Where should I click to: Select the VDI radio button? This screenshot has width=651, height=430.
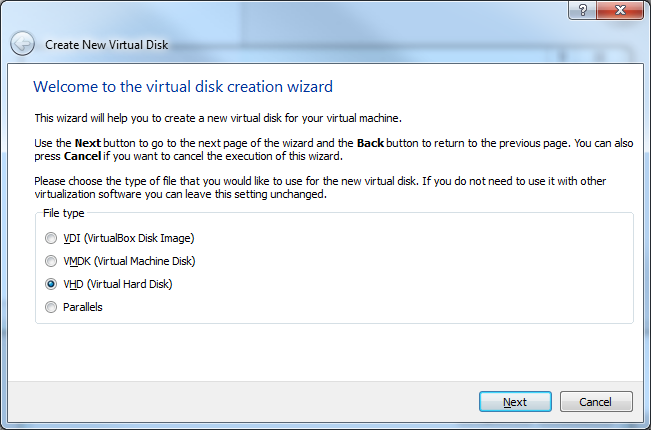51,238
